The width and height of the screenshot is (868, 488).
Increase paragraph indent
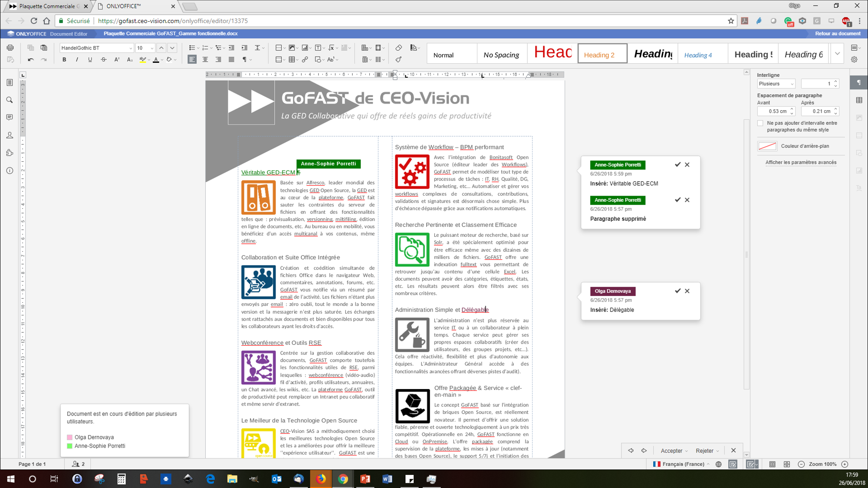pos(245,48)
